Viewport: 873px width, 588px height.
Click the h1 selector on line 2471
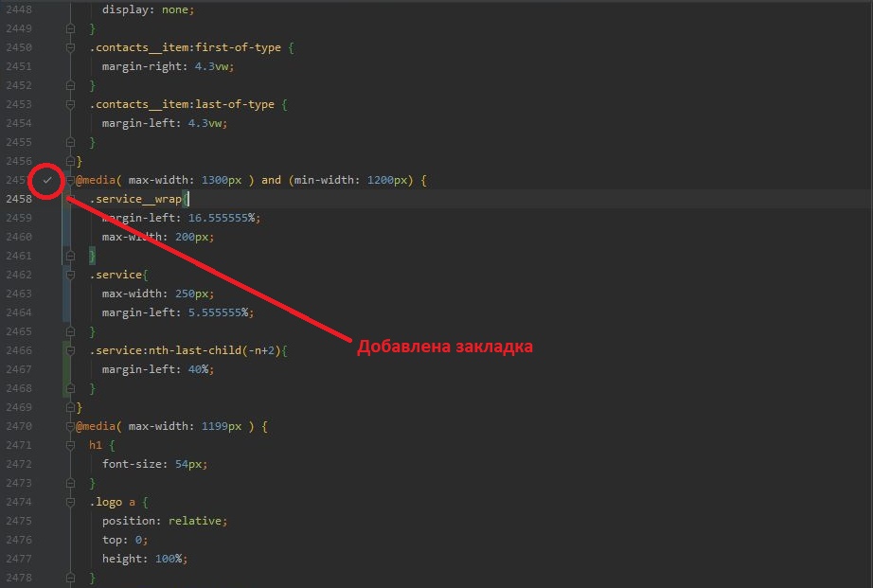pos(96,445)
